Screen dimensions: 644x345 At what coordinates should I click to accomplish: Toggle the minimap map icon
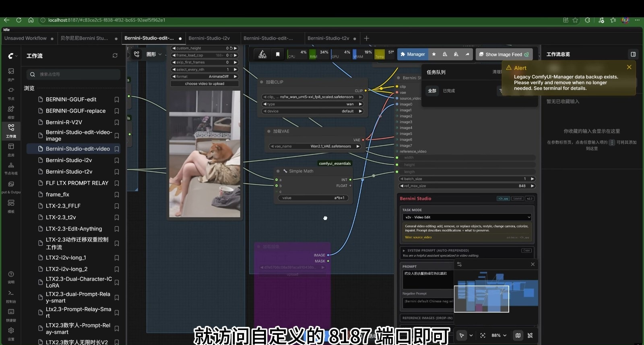pos(518,335)
